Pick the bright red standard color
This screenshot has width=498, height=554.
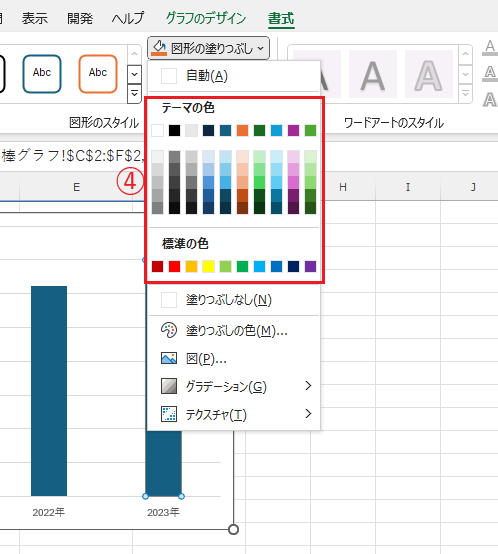(174, 266)
